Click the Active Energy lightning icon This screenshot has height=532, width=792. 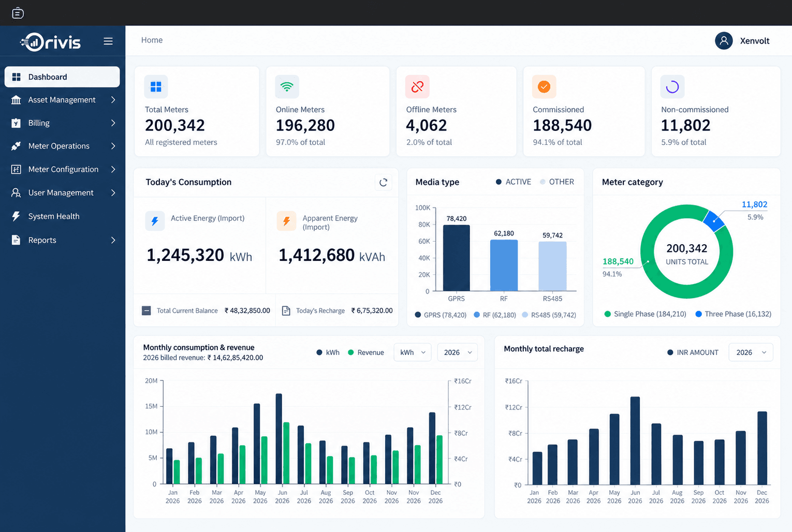(155, 221)
